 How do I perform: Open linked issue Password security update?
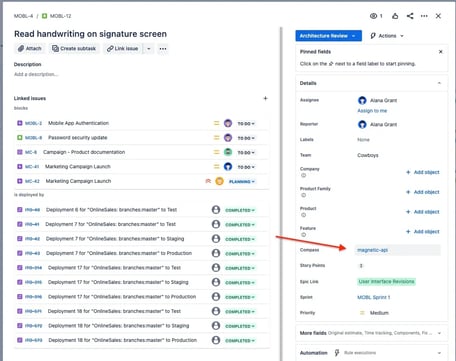click(x=78, y=137)
